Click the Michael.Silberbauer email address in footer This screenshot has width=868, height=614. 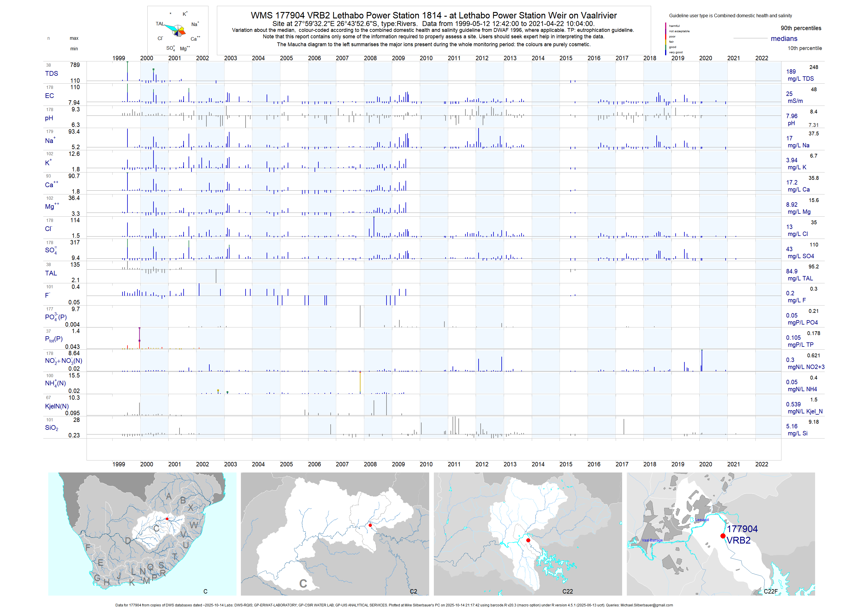[646, 605]
